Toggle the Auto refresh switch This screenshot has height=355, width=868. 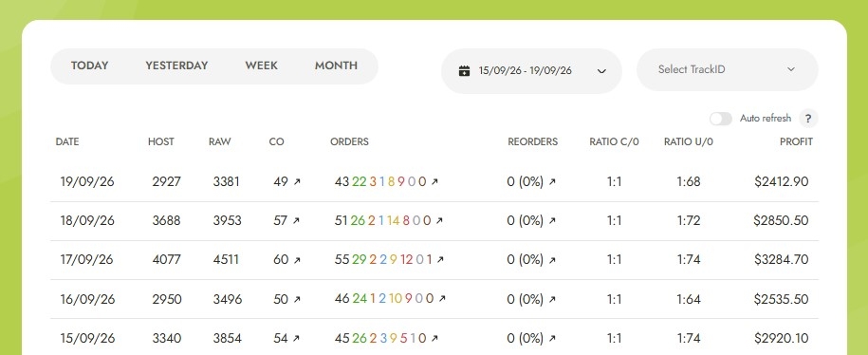pyautogui.click(x=721, y=119)
